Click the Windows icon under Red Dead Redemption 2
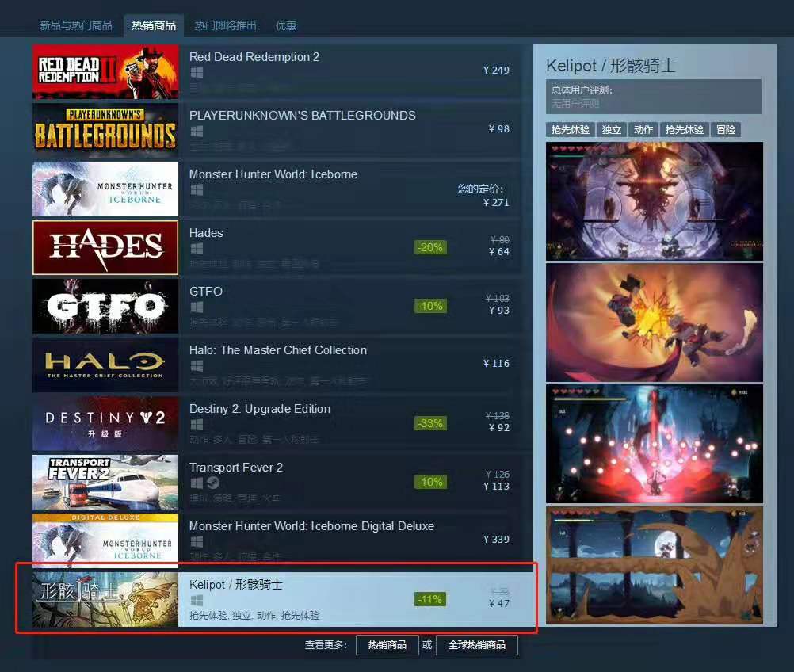This screenshot has width=794, height=672. tap(197, 73)
